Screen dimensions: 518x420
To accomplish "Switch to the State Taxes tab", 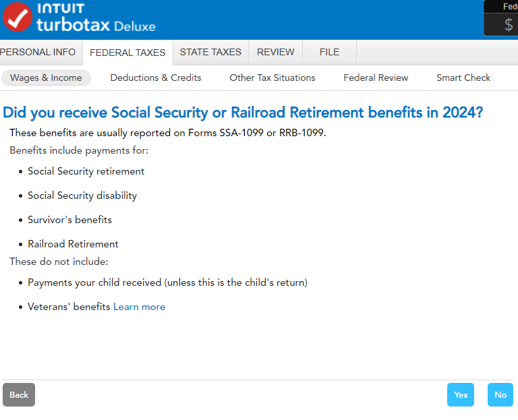I will point(210,52).
